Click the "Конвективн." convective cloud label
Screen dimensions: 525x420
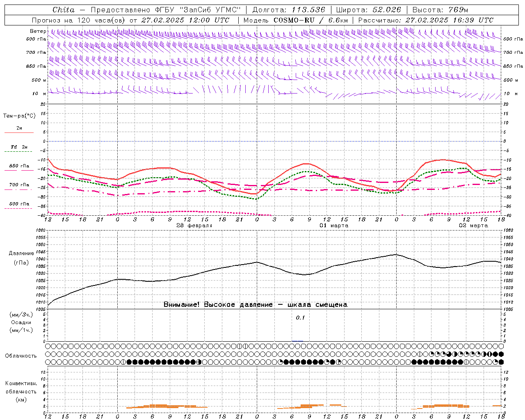[21, 383]
